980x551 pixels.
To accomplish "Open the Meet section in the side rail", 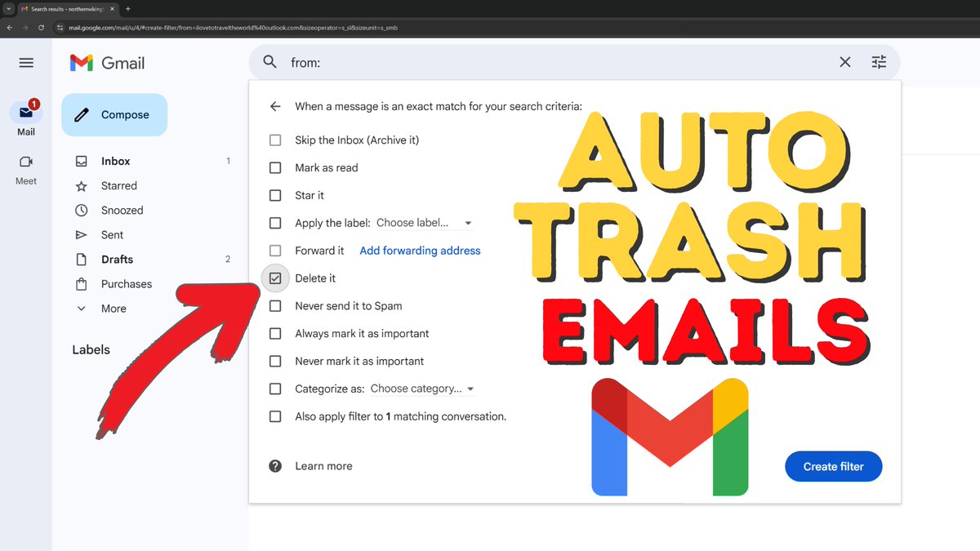I will [x=26, y=170].
